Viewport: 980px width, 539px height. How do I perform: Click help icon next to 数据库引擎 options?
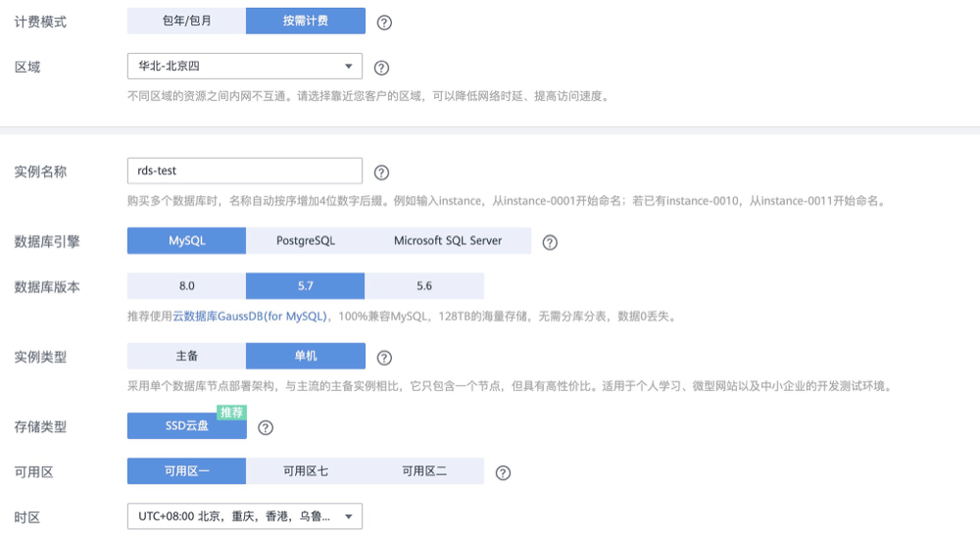(550, 242)
